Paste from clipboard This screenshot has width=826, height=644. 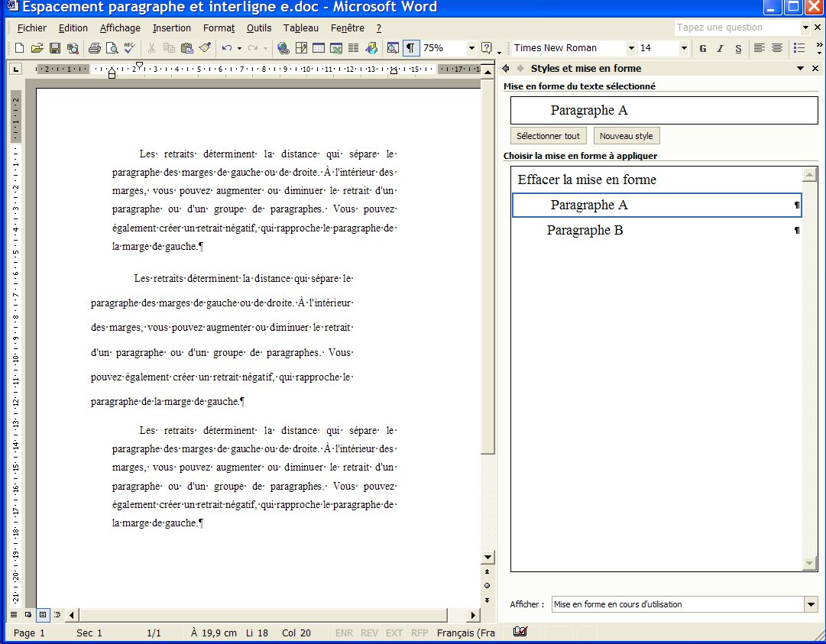pyautogui.click(x=187, y=48)
